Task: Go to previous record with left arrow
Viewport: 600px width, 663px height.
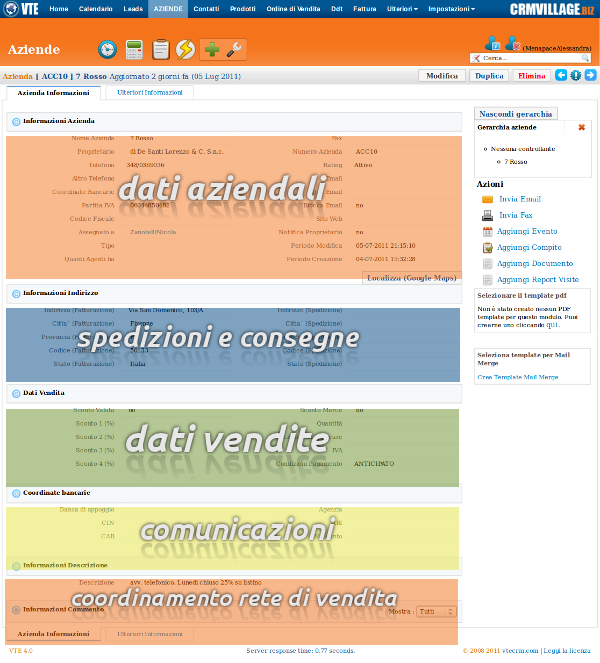Action: (x=561, y=75)
